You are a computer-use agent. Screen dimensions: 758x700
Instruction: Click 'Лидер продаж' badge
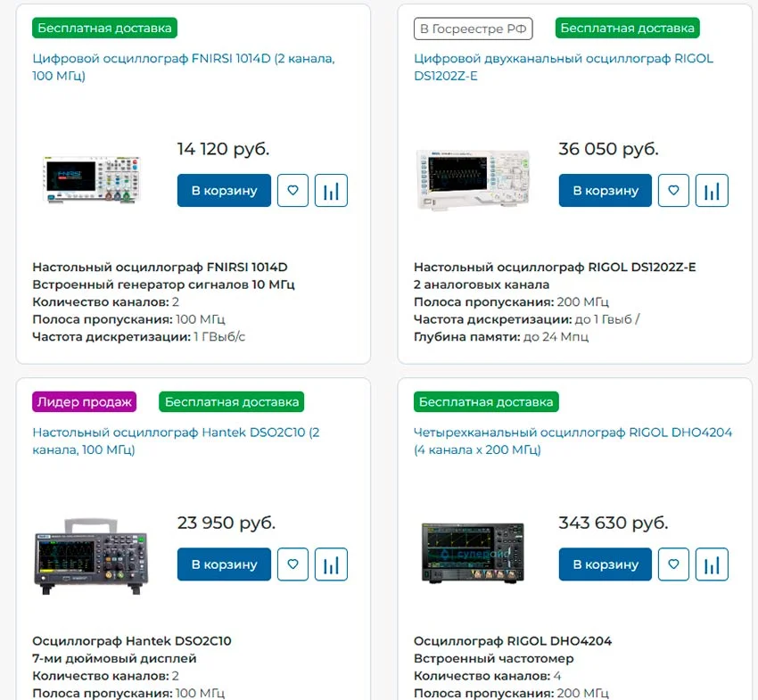pos(84,402)
